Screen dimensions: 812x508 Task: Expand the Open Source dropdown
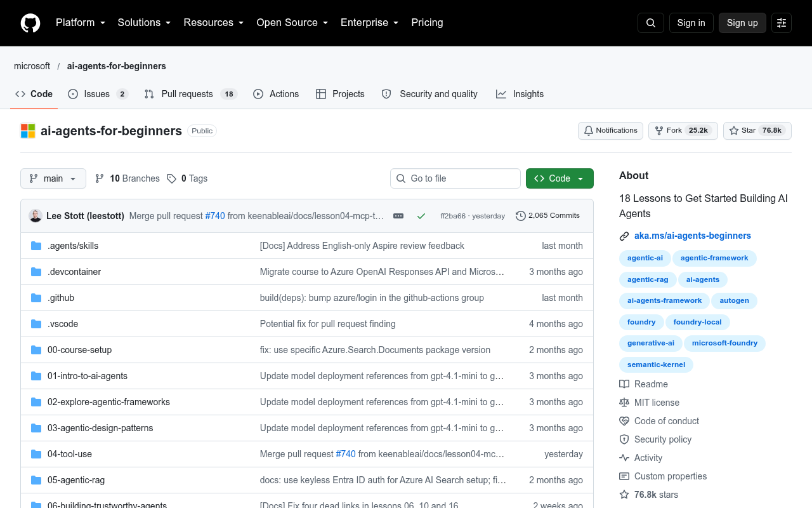(292, 23)
